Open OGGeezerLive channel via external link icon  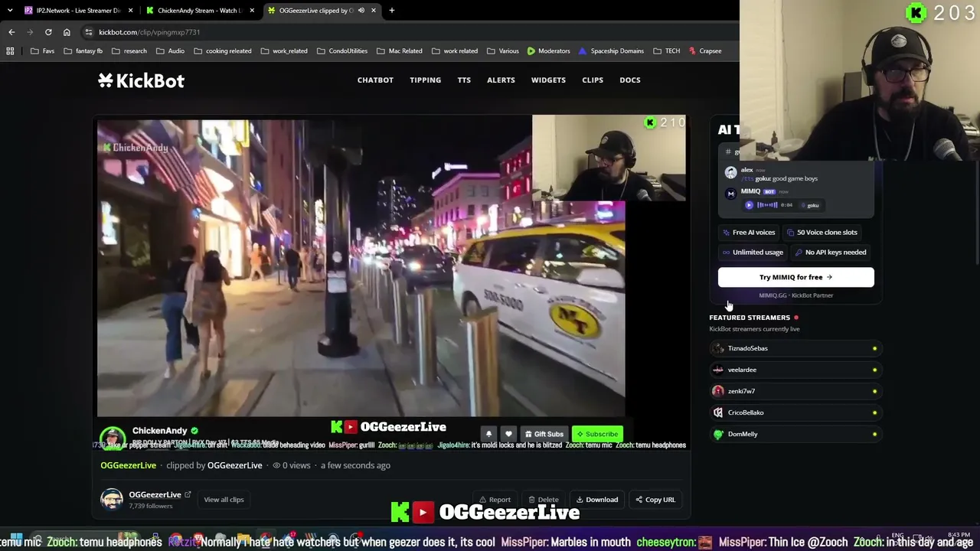coord(188,495)
